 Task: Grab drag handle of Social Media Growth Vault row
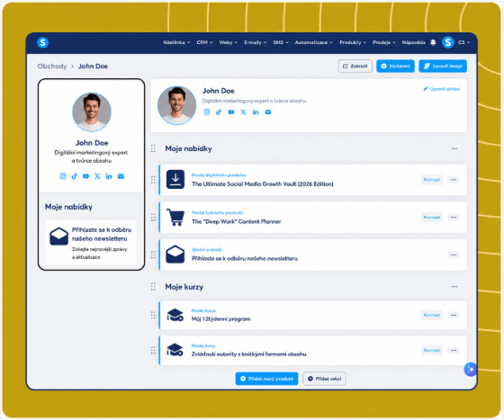[x=153, y=180]
